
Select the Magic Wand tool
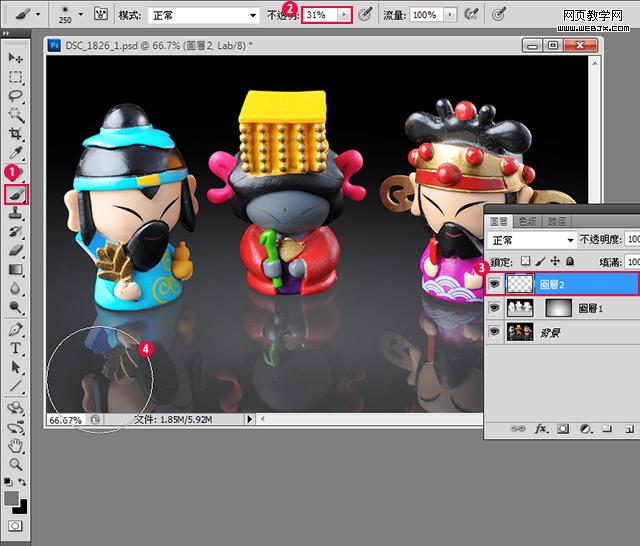(x=16, y=115)
